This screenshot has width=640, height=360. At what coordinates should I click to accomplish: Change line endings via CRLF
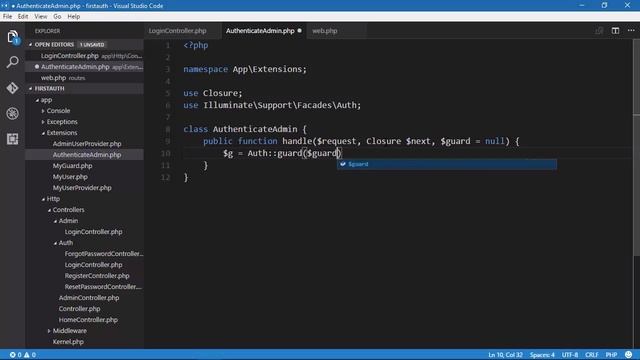point(591,355)
